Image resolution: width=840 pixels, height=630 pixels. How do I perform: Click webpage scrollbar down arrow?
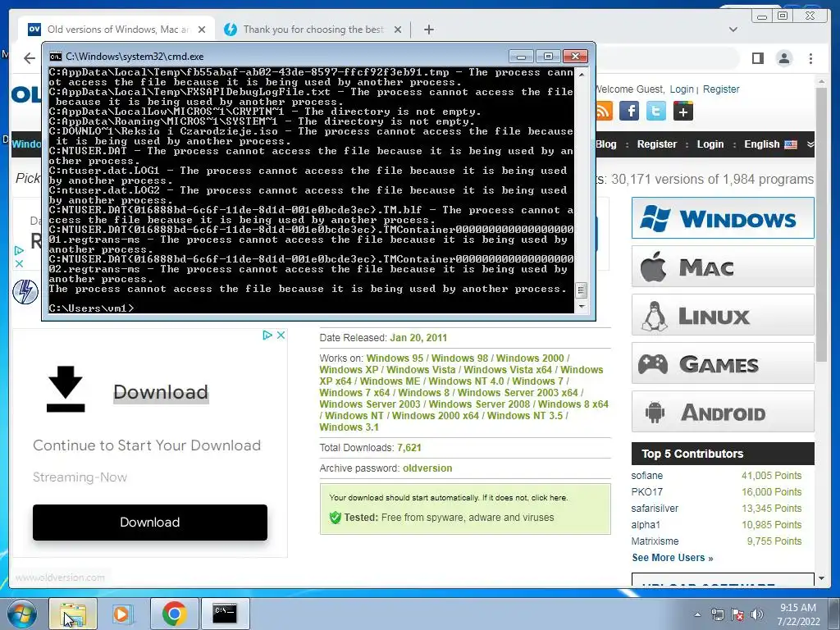[x=821, y=579]
